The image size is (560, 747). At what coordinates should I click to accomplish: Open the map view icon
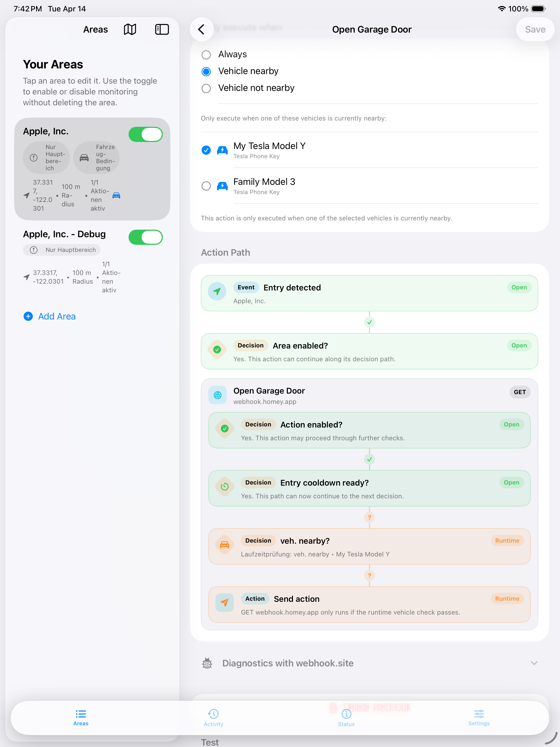(x=130, y=29)
